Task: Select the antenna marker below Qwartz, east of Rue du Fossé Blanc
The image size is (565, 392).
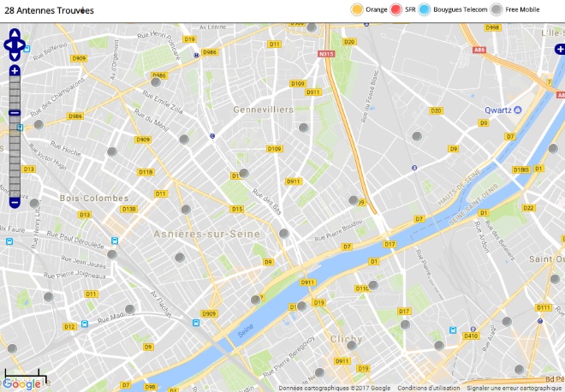Action: [417, 136]
